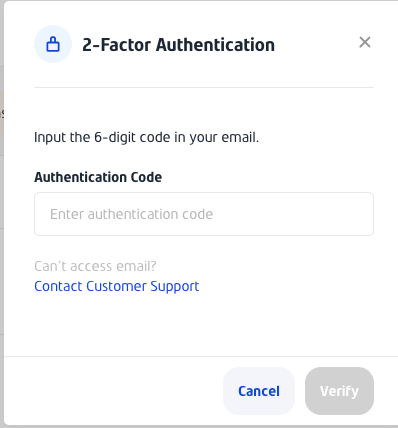Click the "Enter authentication code" placeholder text

point(131,214)
